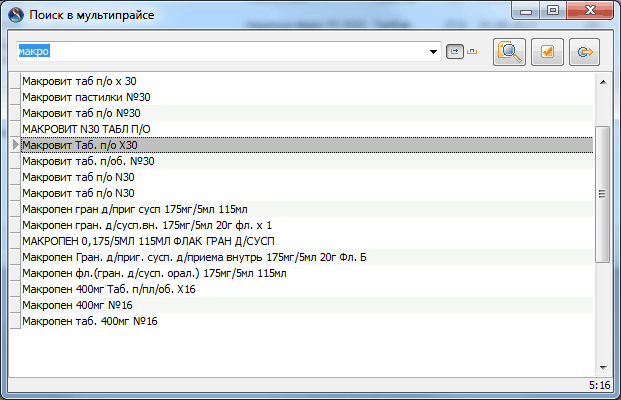
Task: Click row header beside 'Макровит пастилки №30'
Action: click(x=15, y=97)
